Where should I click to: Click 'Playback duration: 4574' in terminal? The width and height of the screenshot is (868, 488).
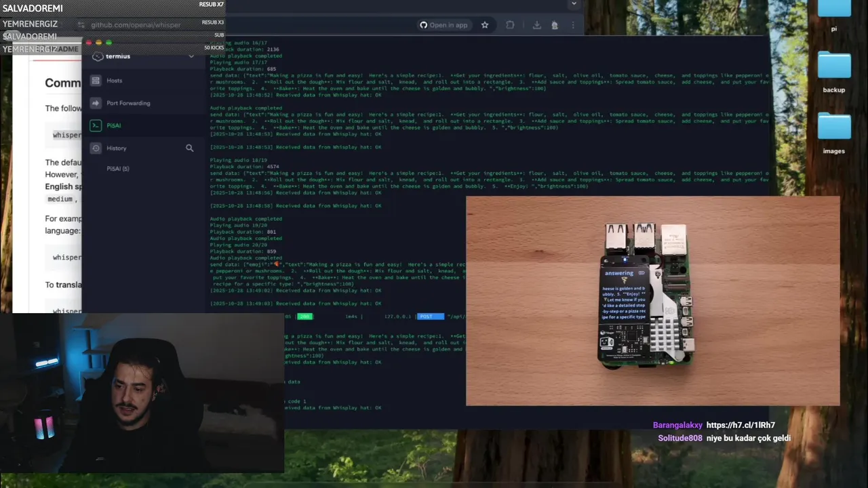[244, 167]
